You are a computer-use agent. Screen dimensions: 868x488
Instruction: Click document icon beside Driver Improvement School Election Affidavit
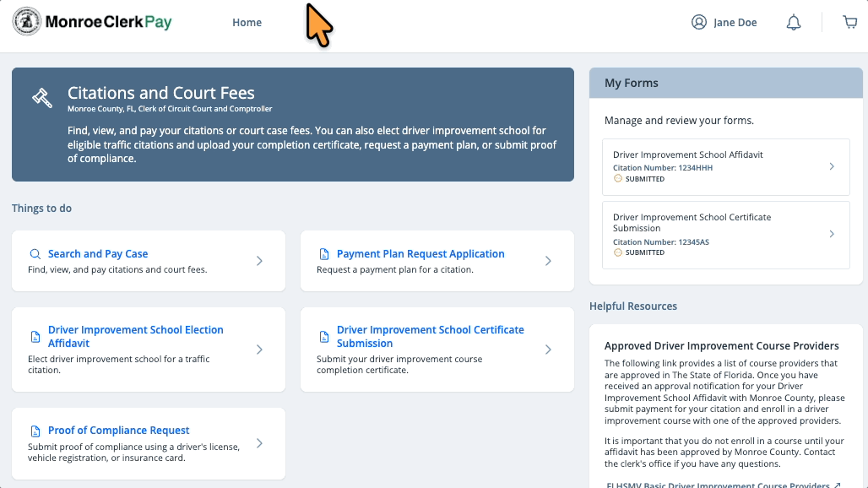(x=35, y=337)
